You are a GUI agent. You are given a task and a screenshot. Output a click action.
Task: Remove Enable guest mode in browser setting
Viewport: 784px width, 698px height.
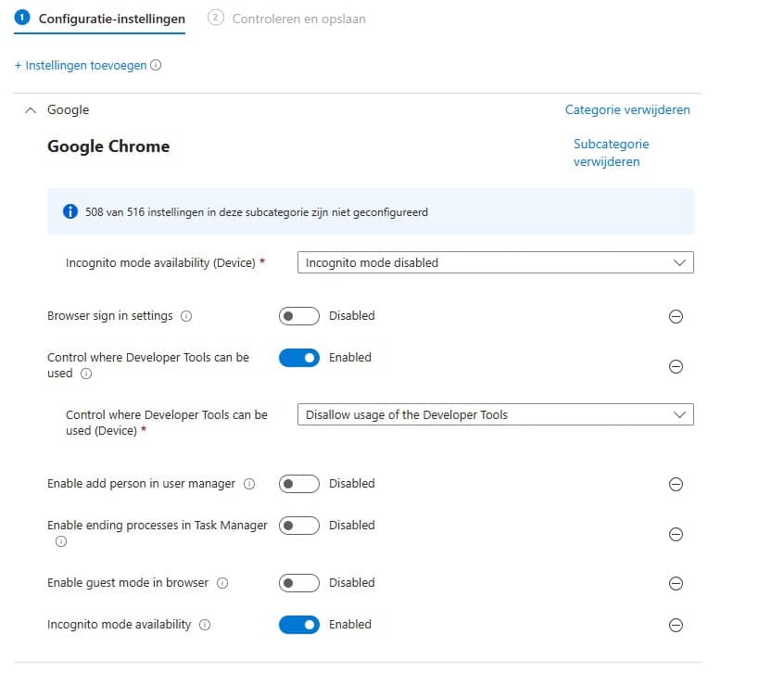coord(676,583)
